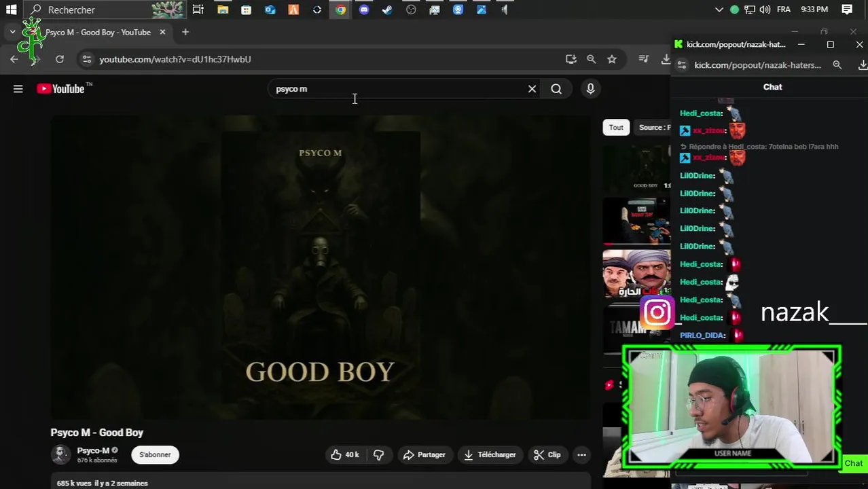Dislike the Good Boy video

pos(379,454)
